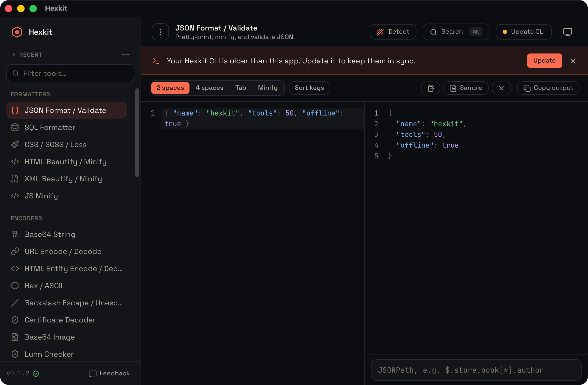Click "tools": 50 line in output
The image size is (588, 385).
(x=421, y=134)
